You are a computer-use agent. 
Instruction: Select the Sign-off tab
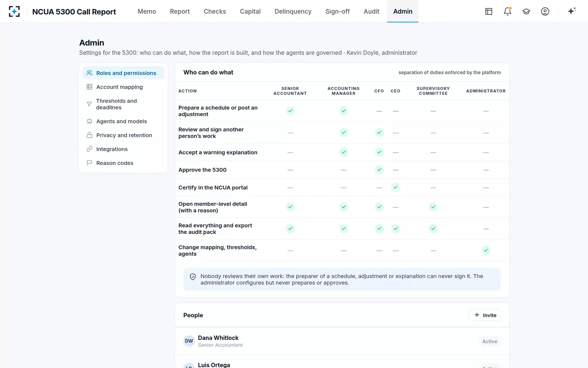[338, 11]
